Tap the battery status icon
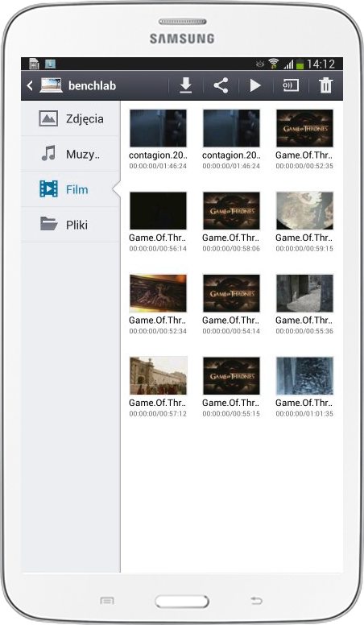Viewport: 364px width, 625px height. pyautogui.click(x=300, y=64)
